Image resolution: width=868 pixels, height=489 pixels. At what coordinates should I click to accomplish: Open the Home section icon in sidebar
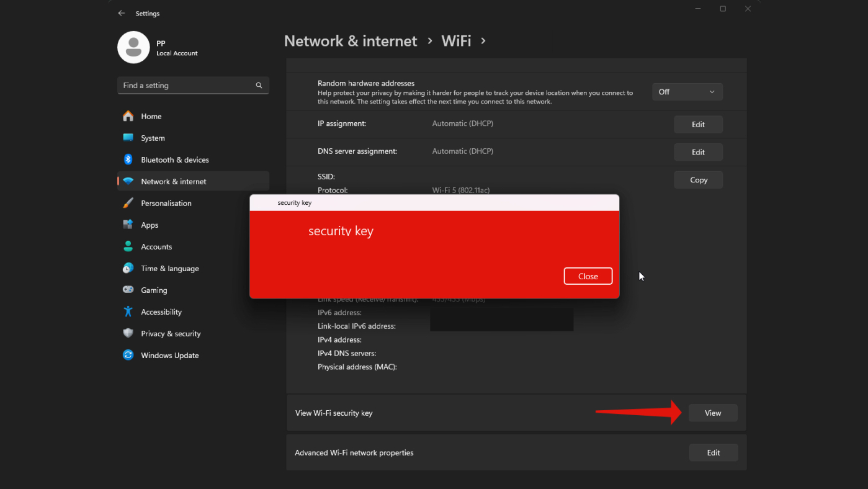click(x=129, y=116)
